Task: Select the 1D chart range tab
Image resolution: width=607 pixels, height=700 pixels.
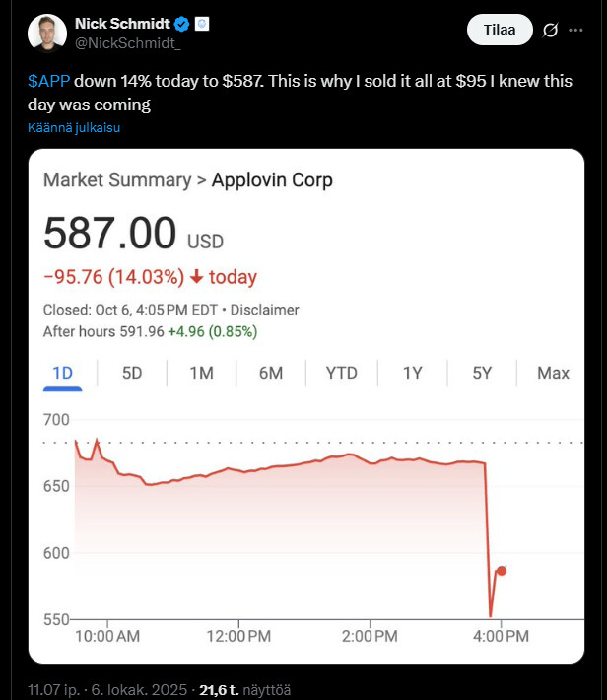Action: coord(62,373)
